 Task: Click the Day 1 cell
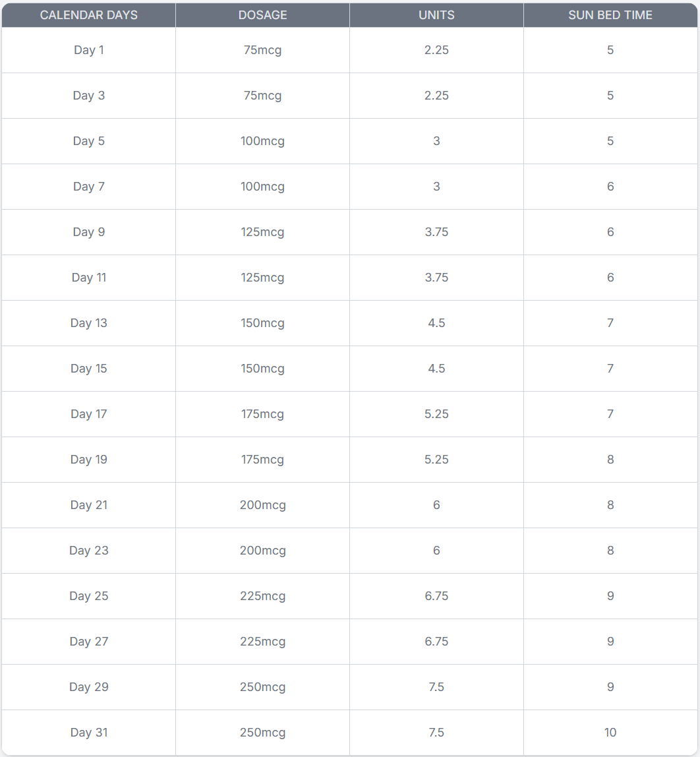point(89,50)
